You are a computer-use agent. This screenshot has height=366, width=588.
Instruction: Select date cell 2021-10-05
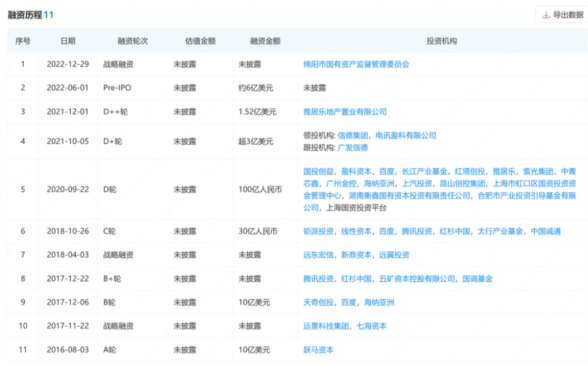[x=68, y=141]
